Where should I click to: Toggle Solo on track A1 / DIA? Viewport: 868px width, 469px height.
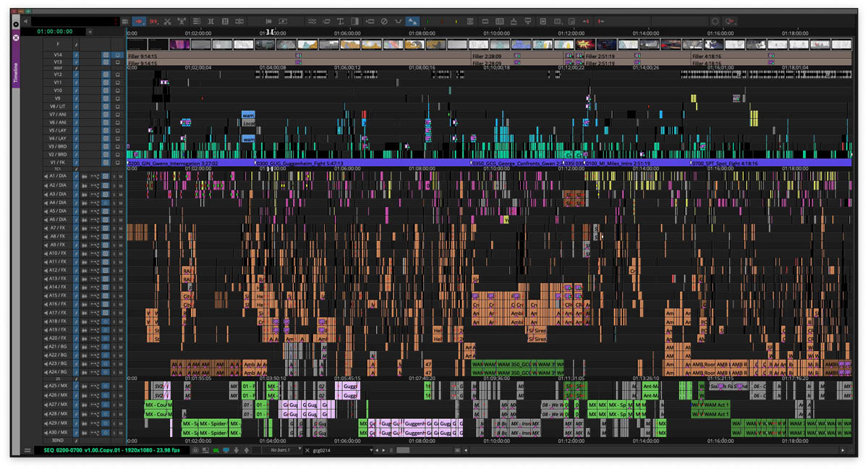114,176
